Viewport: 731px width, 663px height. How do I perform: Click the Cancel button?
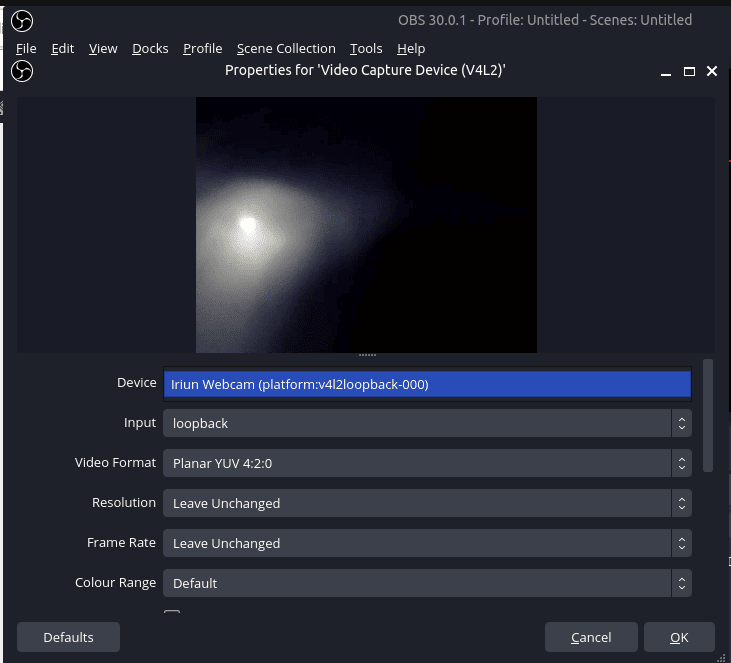(591, 637)
